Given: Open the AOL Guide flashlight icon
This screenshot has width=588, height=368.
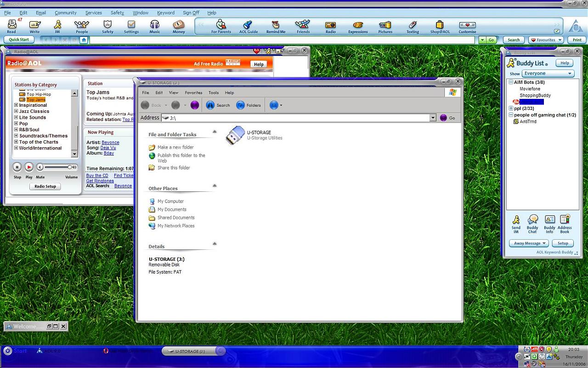Looking at the screenshot, I should point(248,26).
